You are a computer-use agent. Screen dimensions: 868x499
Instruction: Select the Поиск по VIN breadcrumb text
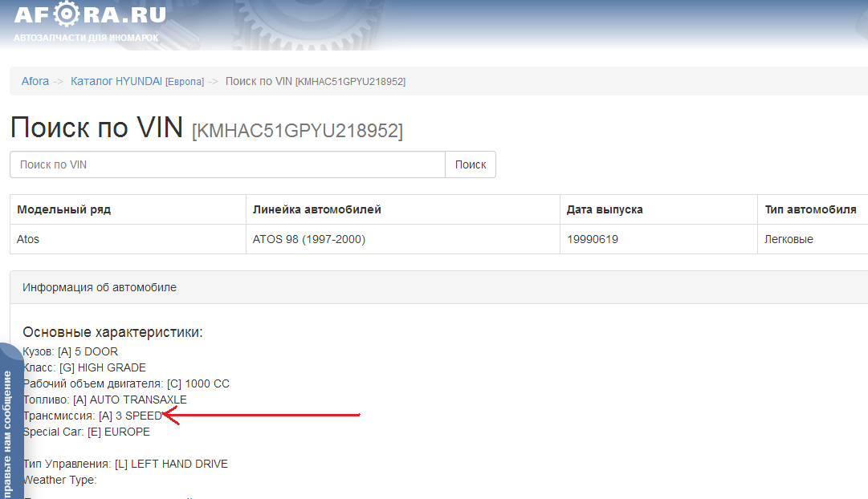coord(316,81)
